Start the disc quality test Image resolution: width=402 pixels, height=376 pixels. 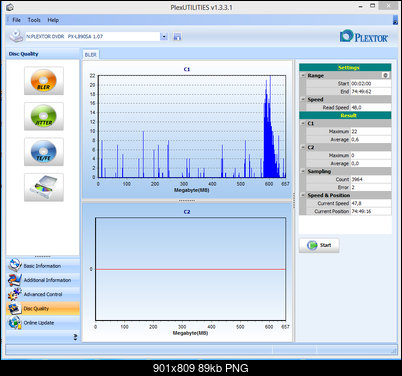pyautogui.click(x=319, y=245)
